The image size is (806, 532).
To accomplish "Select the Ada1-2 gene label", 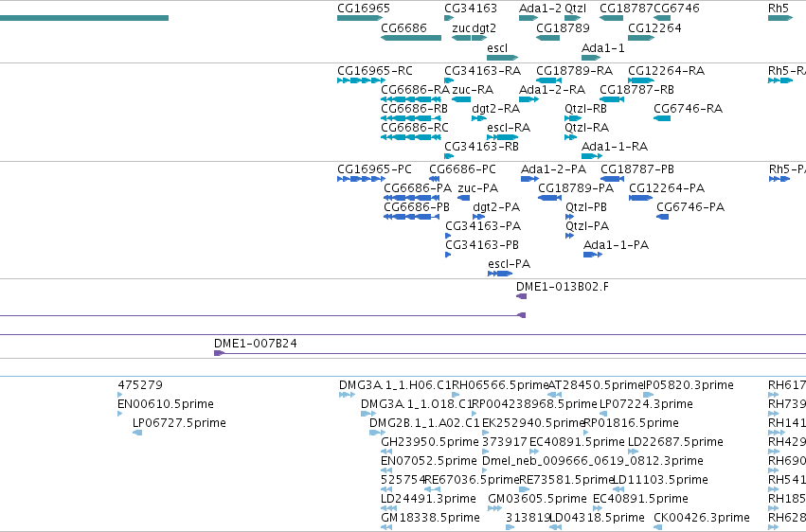I will tap(540, 9).
